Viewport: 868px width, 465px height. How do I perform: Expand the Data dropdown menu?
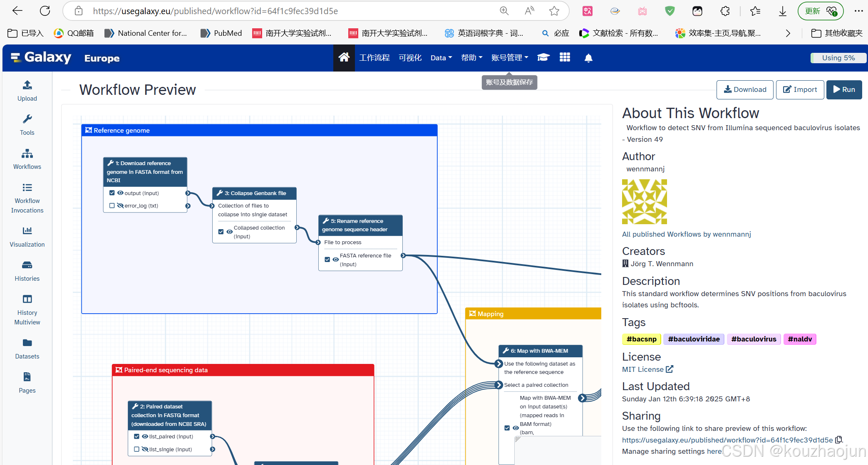[441, 58]
